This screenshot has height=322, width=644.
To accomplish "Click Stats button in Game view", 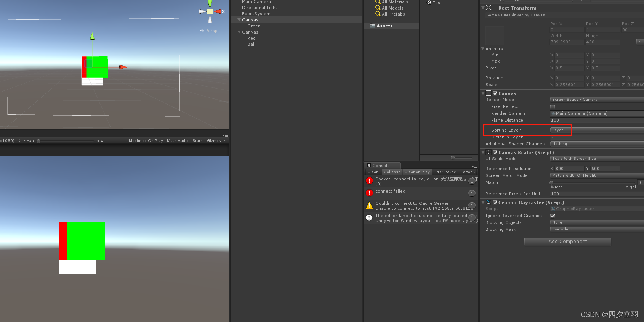I will [197, 141].
